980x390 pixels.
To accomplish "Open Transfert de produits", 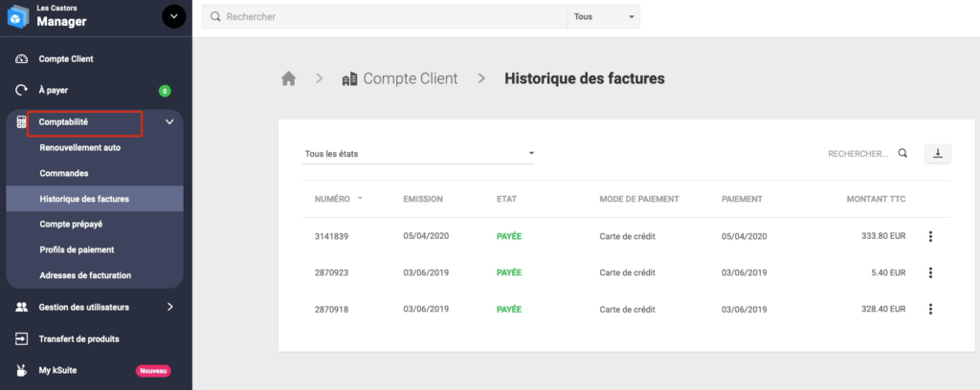I will tap(78, 338).
